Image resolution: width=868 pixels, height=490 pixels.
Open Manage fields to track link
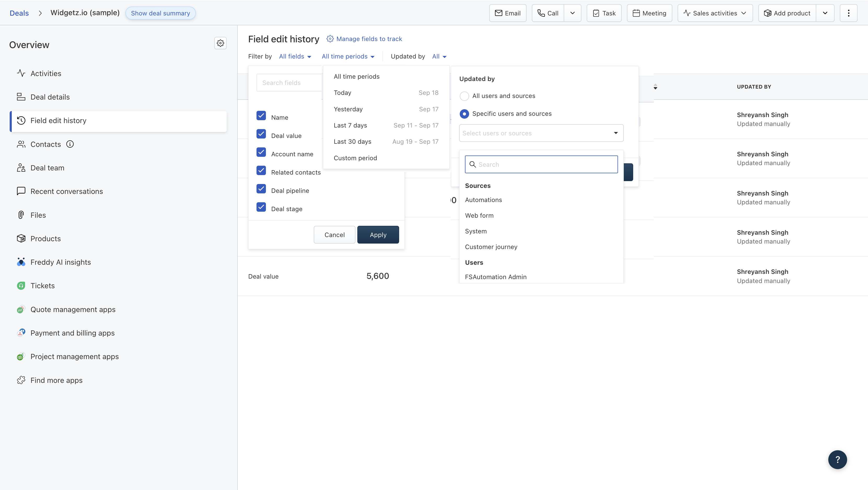(369, 39)
